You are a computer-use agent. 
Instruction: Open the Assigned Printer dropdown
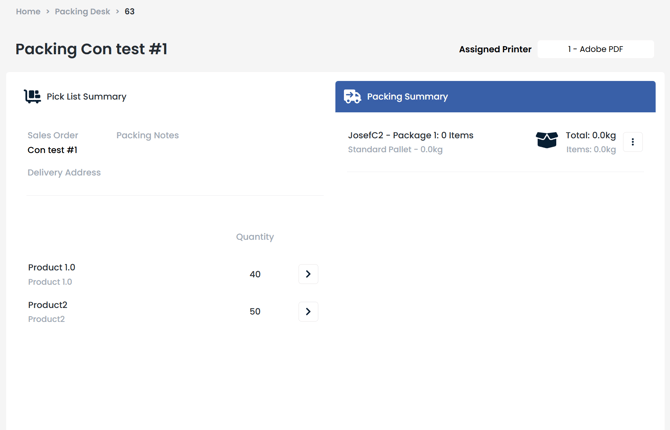595,49
